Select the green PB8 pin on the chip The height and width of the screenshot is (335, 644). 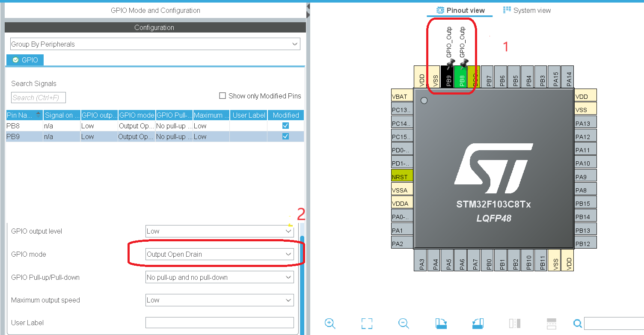461,78
